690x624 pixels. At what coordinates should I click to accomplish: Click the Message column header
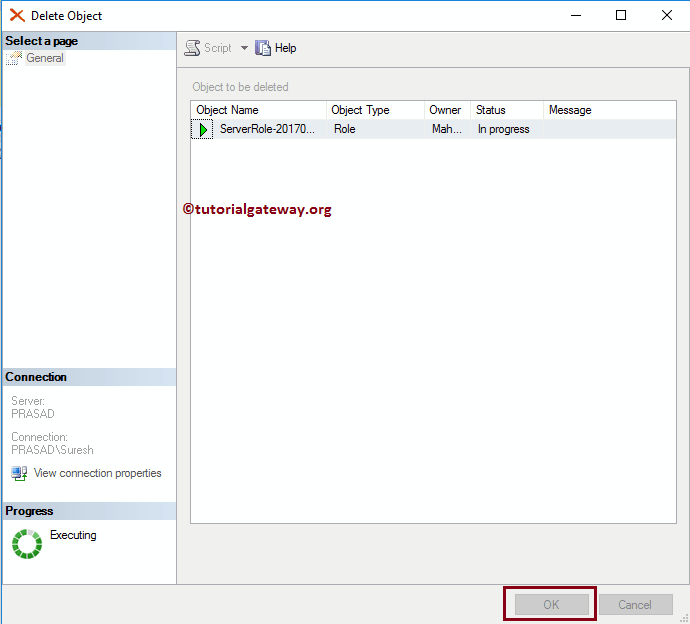pyautogui.click(x=609, y=110)
